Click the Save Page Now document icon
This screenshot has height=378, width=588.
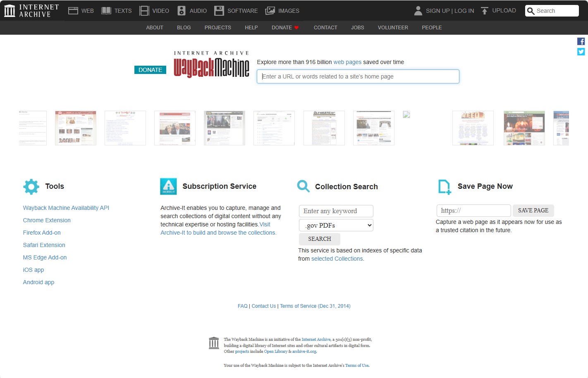[444, 186]
